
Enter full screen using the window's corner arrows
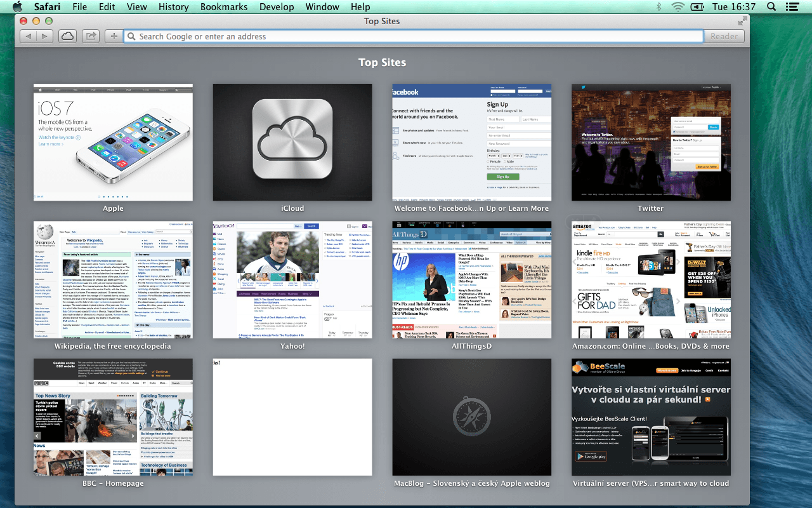[742, 21]
